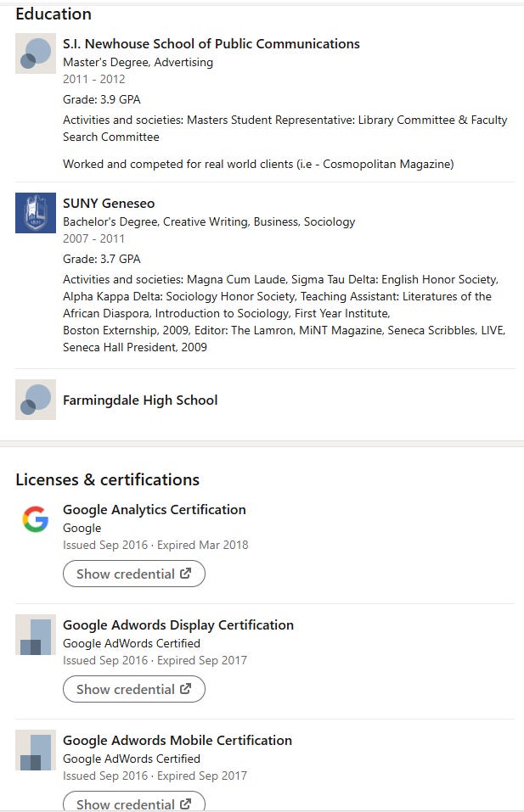Click the Google logo beside Analytics Certification
The width and height of the screenshot is (524, 812).
pyautogui.click(x=35, y=519)
